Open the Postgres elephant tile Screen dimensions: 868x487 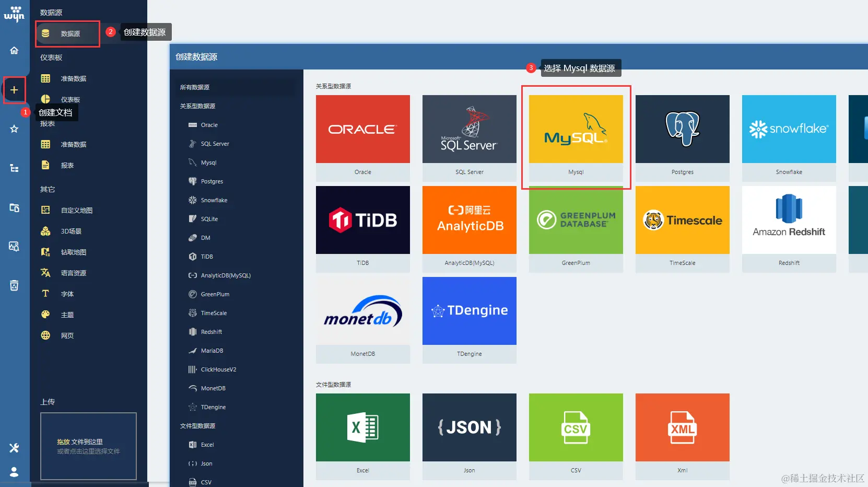[683, 138]
